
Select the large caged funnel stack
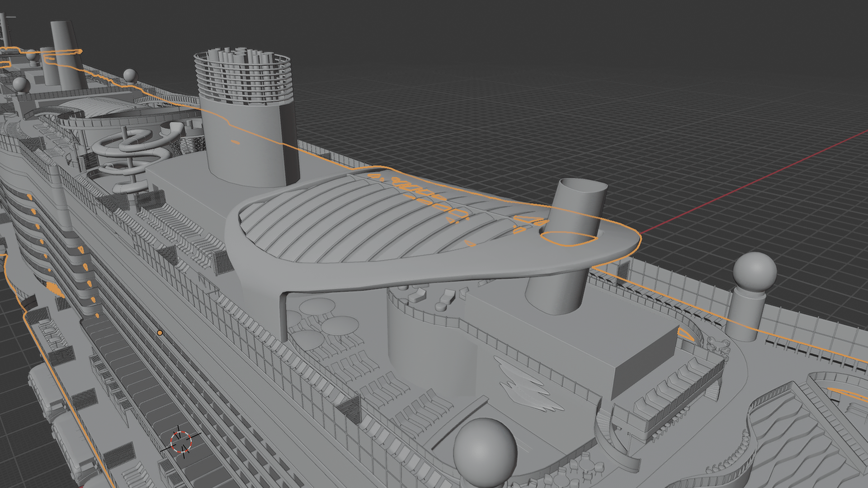(247, 117)
